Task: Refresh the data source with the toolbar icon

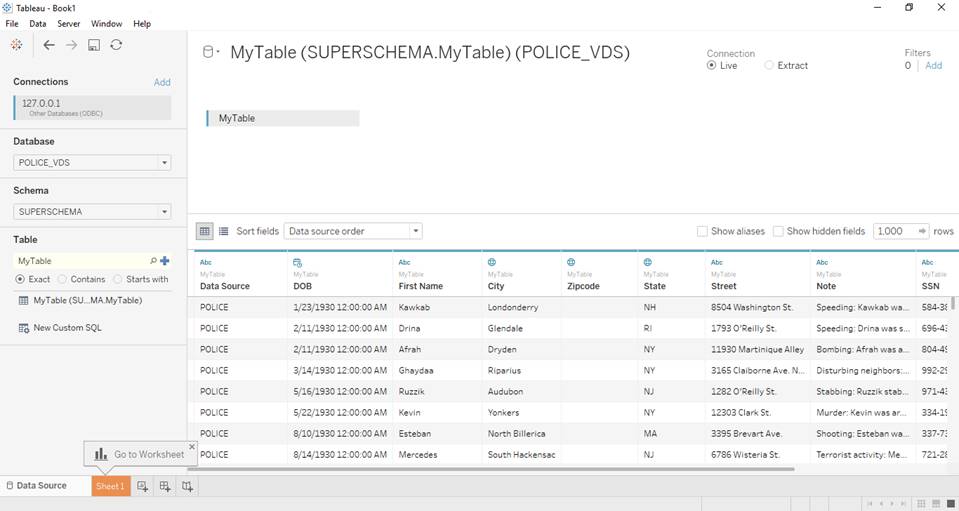Action: point(116,45)
